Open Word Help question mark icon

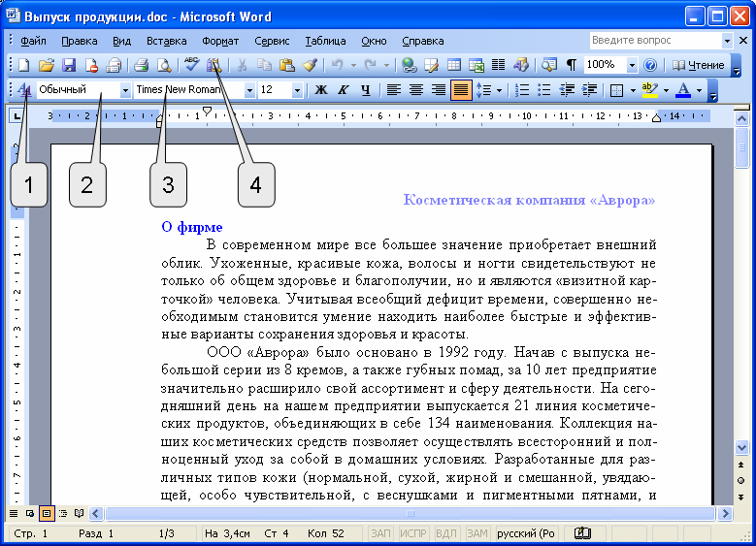click(x=650, y=65)
